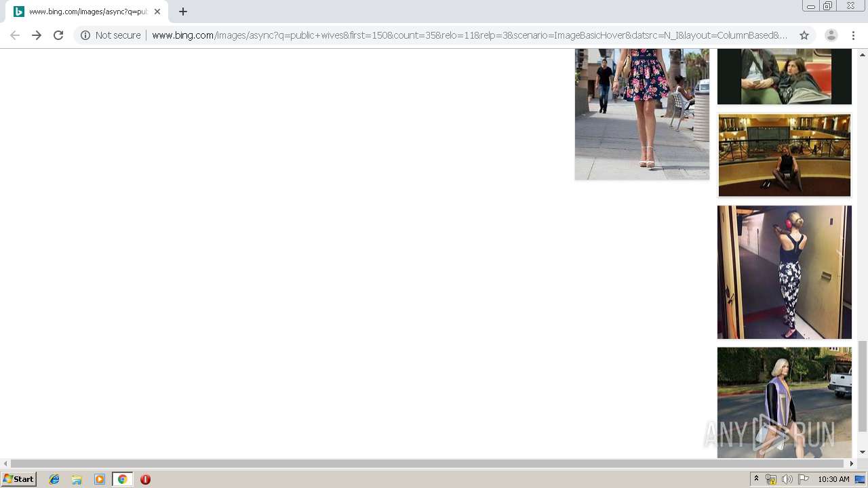Viewport: 868px width, 488px height.
Task: Click the address bar URL
Action: pyautogui.click(x=469, y=35)
